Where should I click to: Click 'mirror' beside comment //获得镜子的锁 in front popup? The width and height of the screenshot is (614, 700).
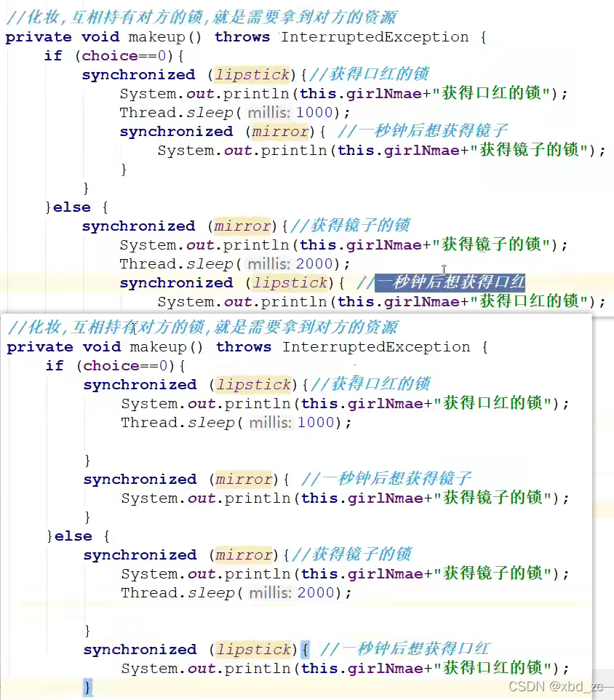coord(244,555)
